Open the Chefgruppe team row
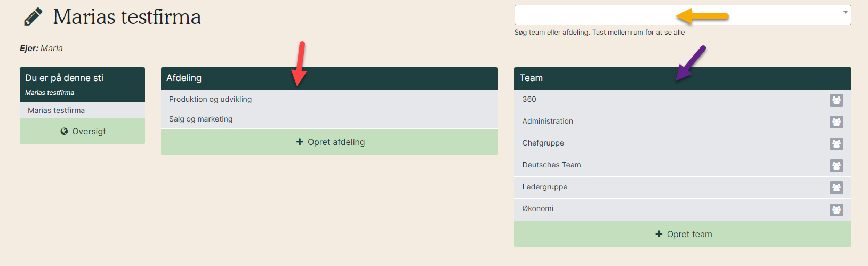Image resolution: width=868 pixels, height=266 pixels. tap(543, 143)
